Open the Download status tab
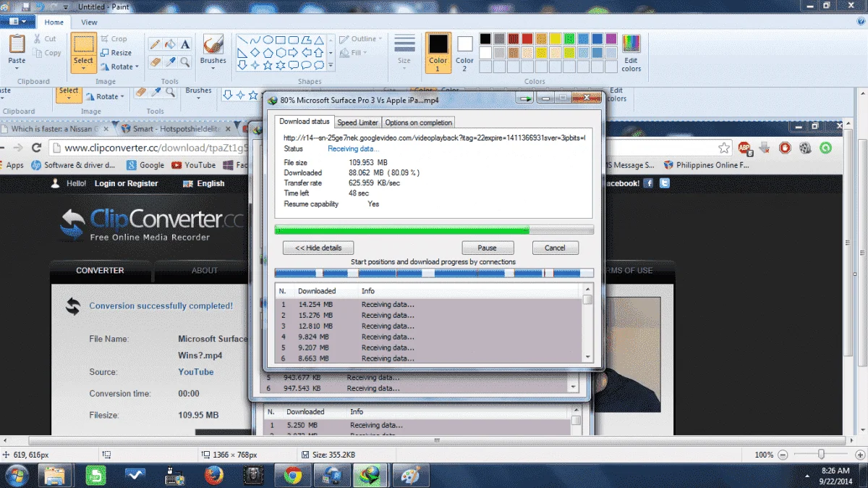The width and height of the screenshot is (868, 488). point(305,122)
